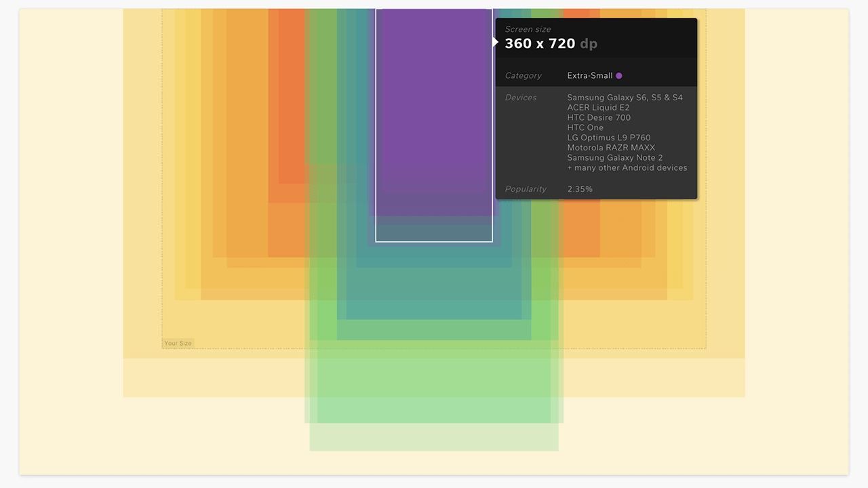Select the white-outlined purple screen rectangle

pos(434,122)
